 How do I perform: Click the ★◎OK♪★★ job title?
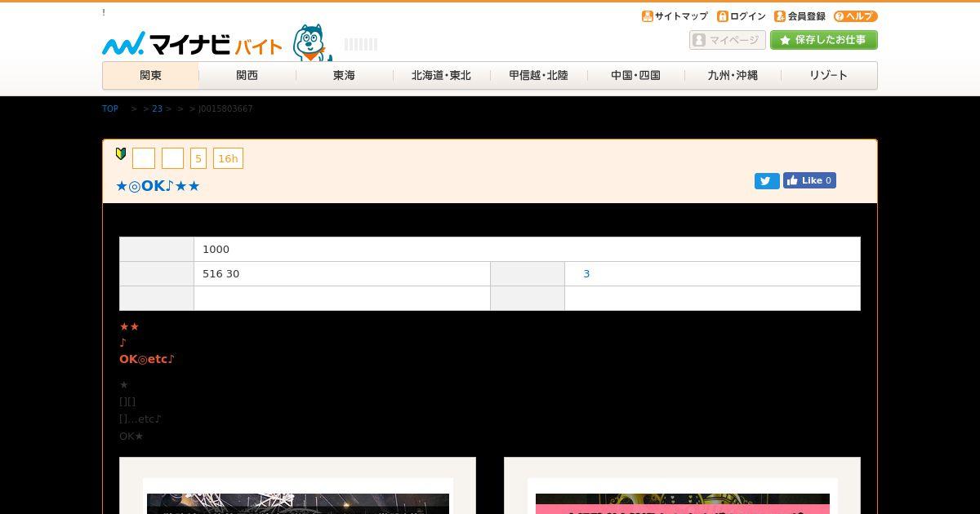158,186
